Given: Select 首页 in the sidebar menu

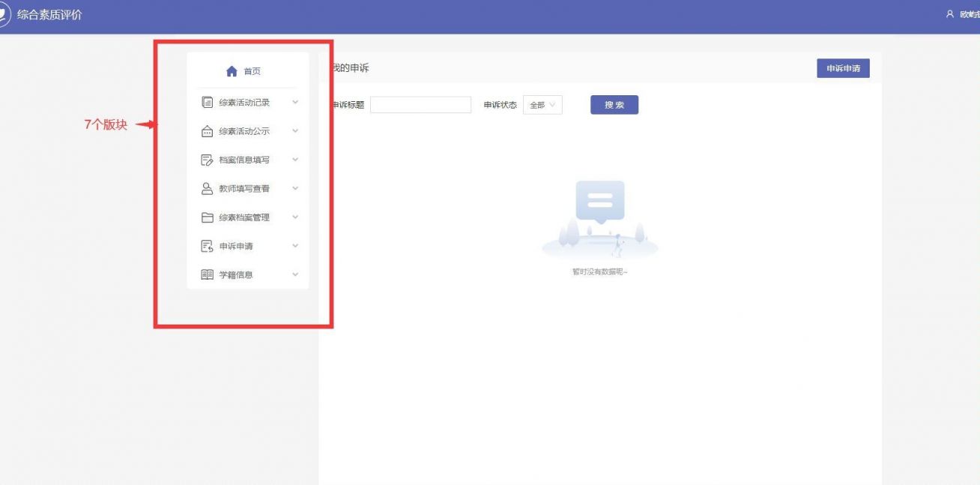Looking at the screenshot, I should point(247,72).
